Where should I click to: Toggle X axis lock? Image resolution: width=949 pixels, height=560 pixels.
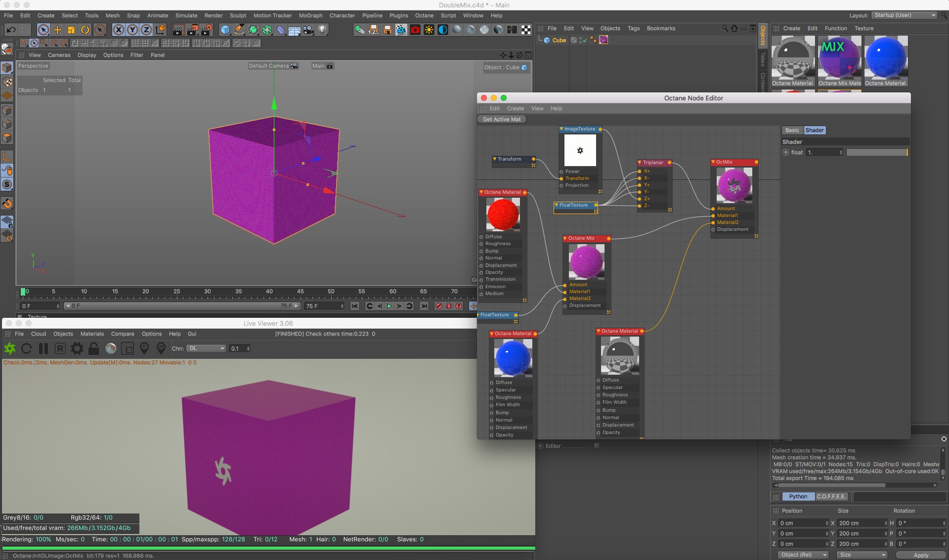point(119,30)
